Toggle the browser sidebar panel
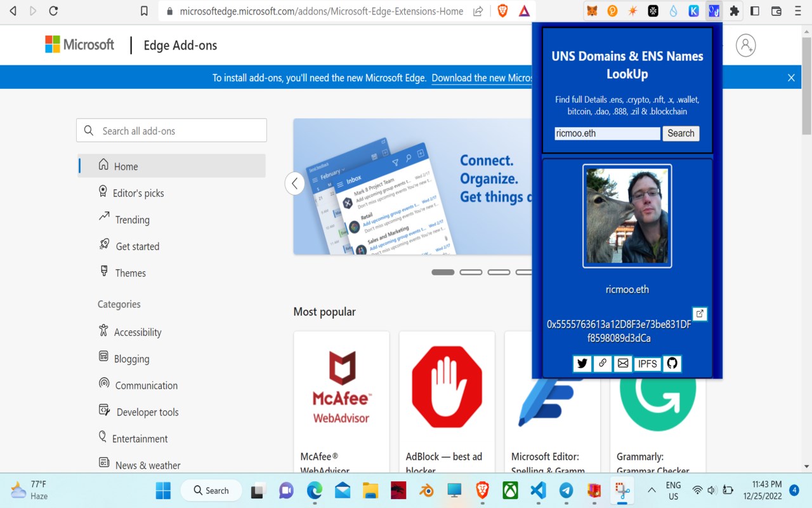Image resolution: width=812 pixels, height=508 pixels. click(755, 11)
